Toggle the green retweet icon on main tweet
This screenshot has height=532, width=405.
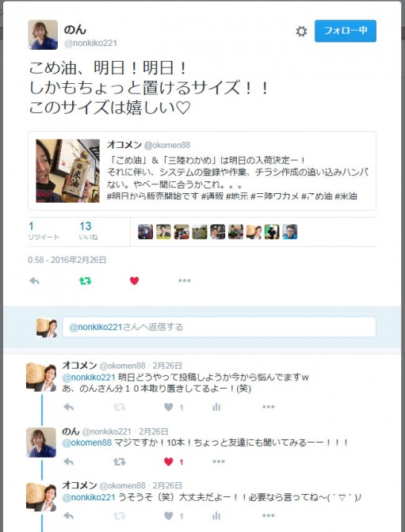coord(85,280)
